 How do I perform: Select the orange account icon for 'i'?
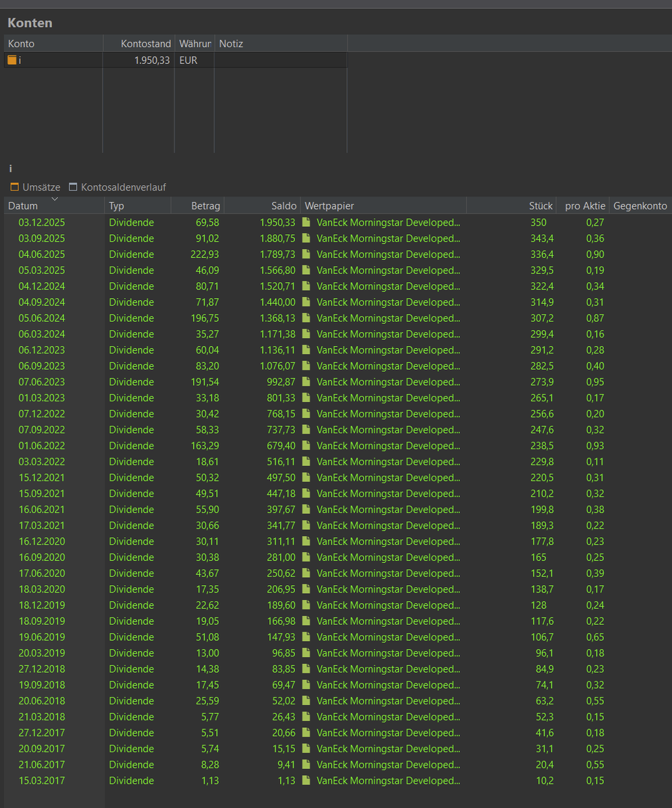point(12,60)
